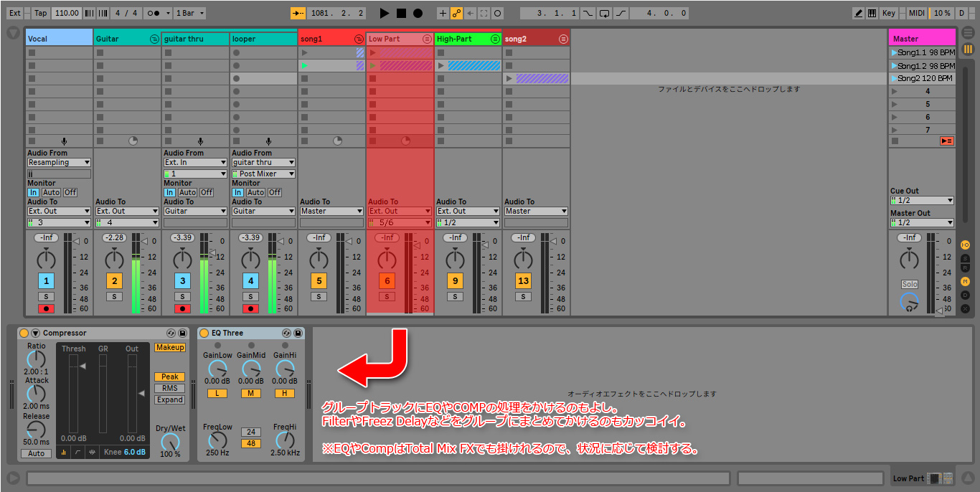Toggle the Compressor Makeup switch
Viewport: 980px width, 492px height.
pos(169,347)
